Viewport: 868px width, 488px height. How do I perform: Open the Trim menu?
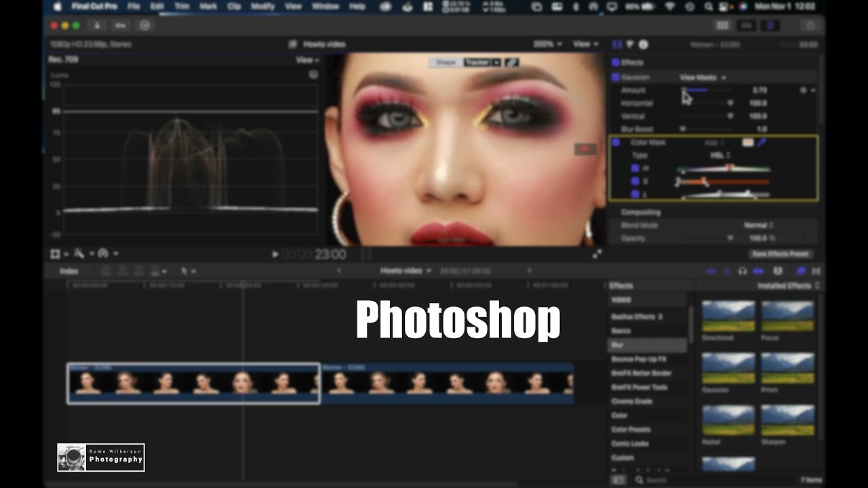pos(182,6)
